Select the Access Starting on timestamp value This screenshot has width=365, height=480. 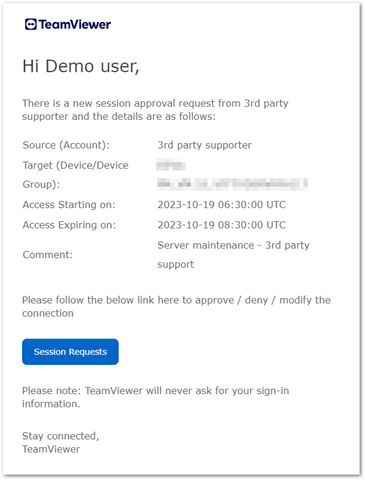(222, 204)
